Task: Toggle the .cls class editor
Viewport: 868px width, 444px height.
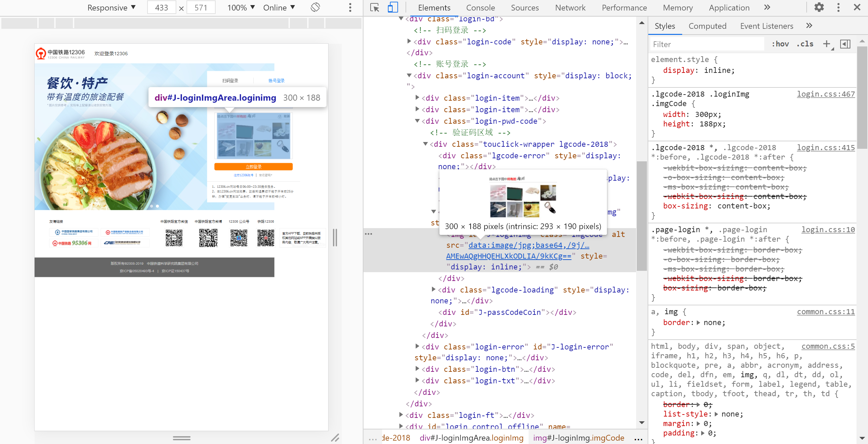Action: pos(805,44)
